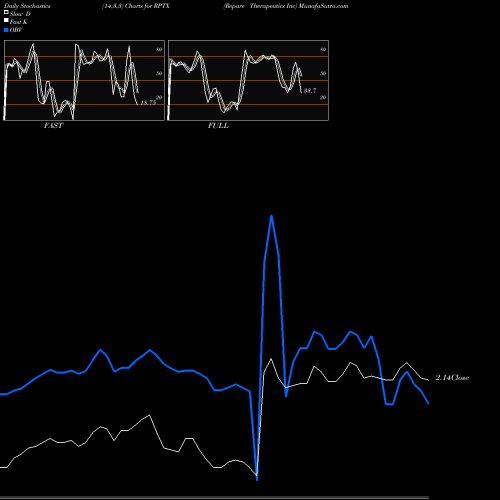
Task: Click the 'FULL' chart caption
Action: (218, 126)
